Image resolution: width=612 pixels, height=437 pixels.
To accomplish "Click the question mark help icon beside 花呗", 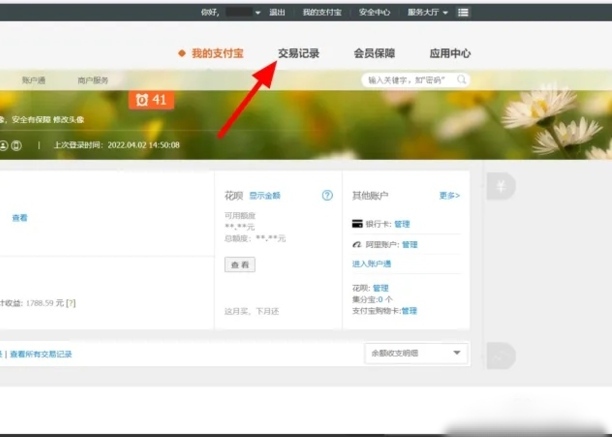I will 327,196.
